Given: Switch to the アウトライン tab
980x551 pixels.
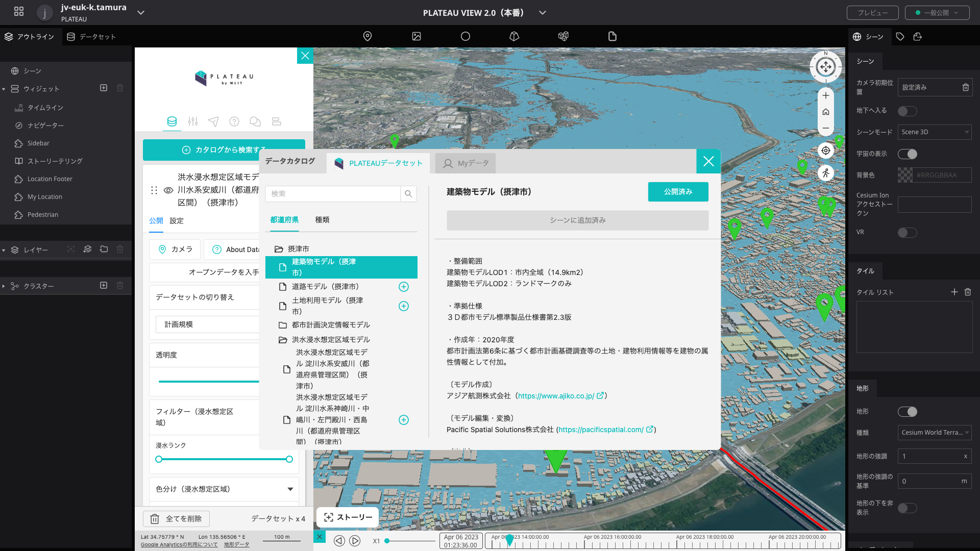Looking at the screenshot, I should tap(30, 37).
